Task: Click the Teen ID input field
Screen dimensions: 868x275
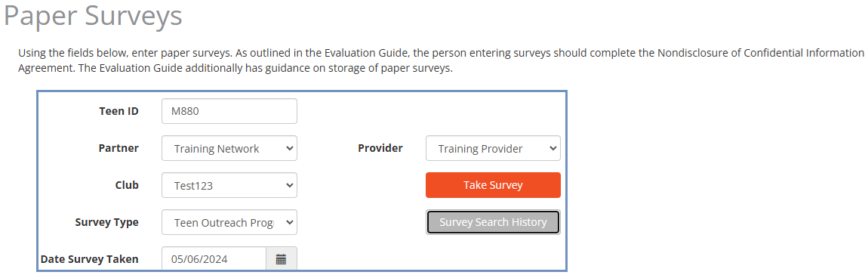Action: click(229, 111)
